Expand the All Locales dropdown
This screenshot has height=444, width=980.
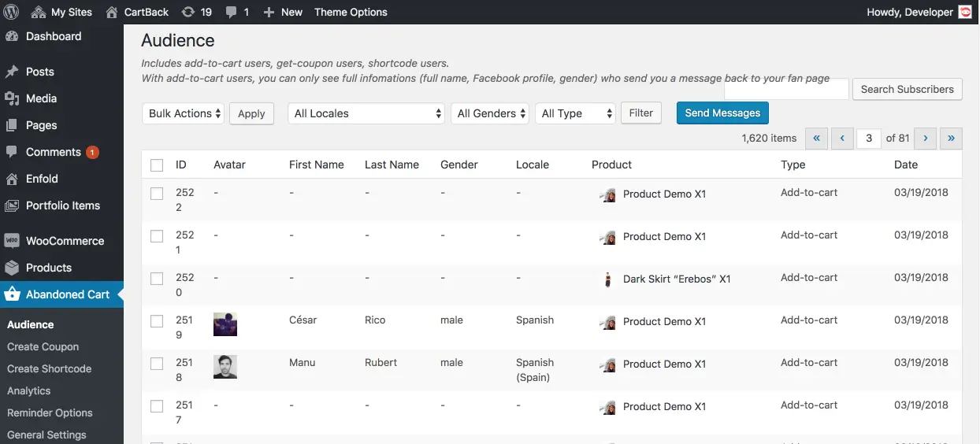(x=366, y=113)
